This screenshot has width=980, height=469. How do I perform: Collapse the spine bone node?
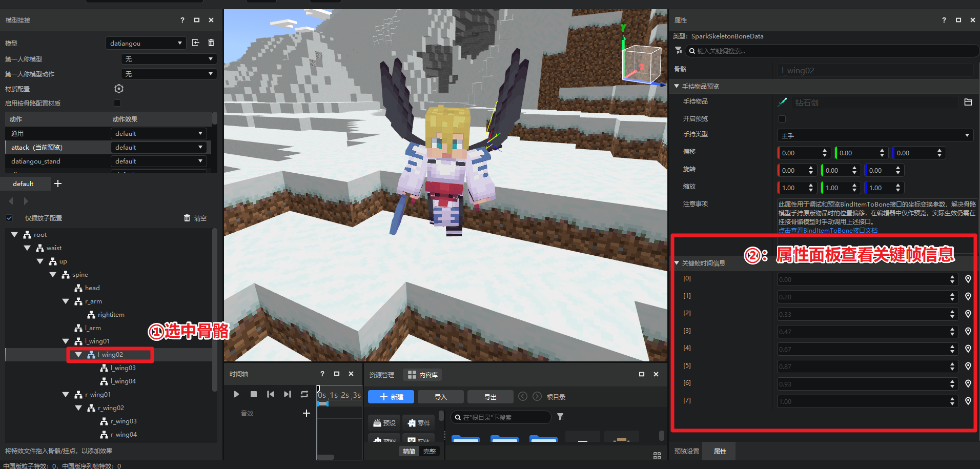53,274
